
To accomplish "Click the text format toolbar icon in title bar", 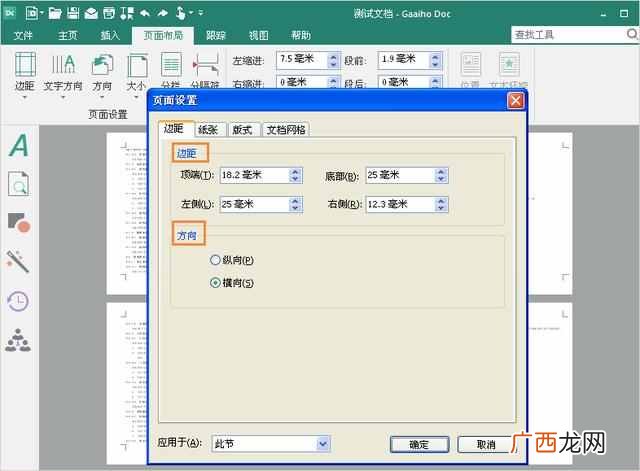I will tap(127, 13).
